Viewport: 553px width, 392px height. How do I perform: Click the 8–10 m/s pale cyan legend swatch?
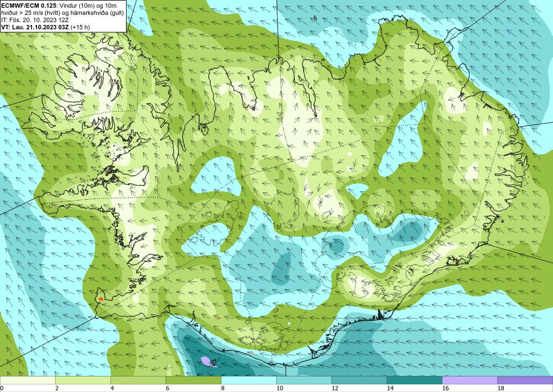coord(249,380)
